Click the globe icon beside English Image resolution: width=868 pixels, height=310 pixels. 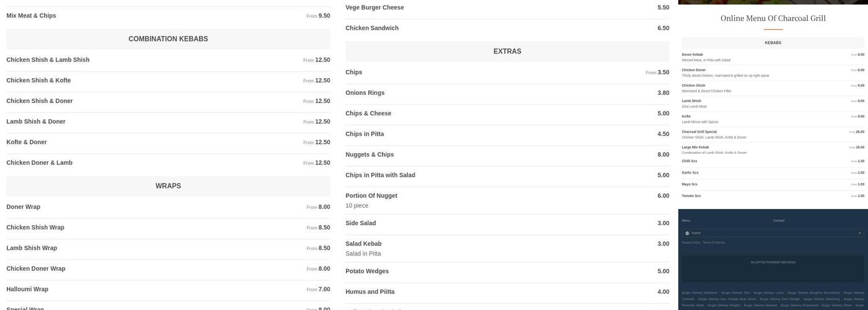687,233
